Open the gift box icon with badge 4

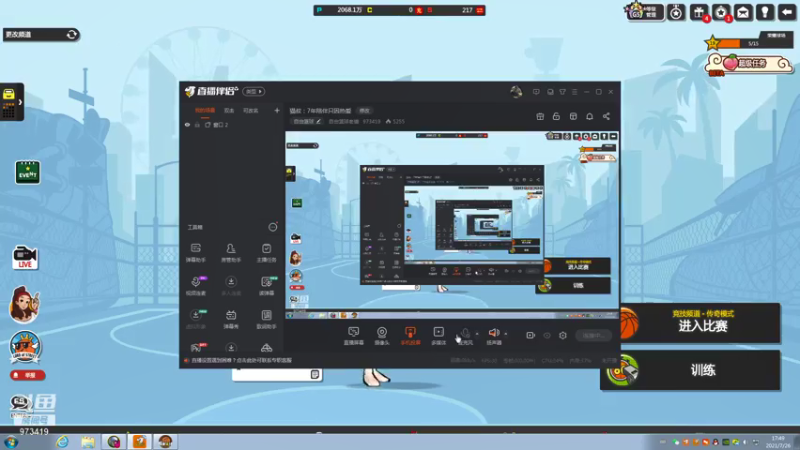[x=699, y=12]
